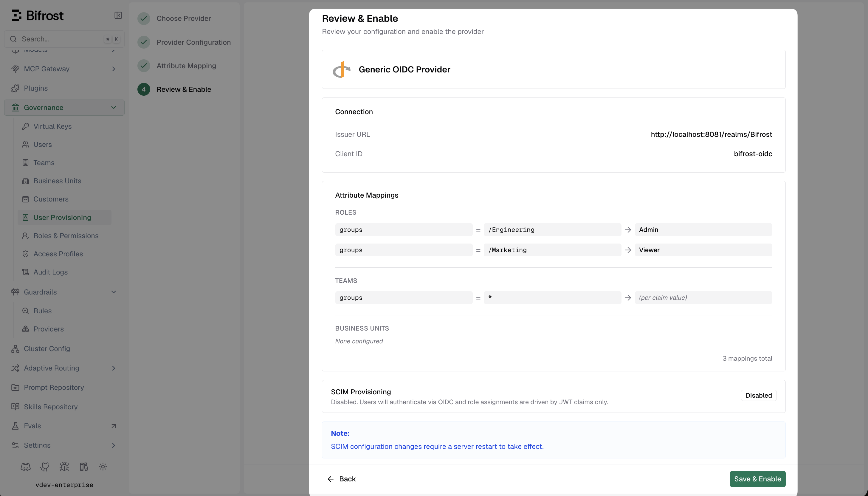Viewport: 868px width, 496px height.
Task: Open guardrail Providers page
Action: coord(48,329)
